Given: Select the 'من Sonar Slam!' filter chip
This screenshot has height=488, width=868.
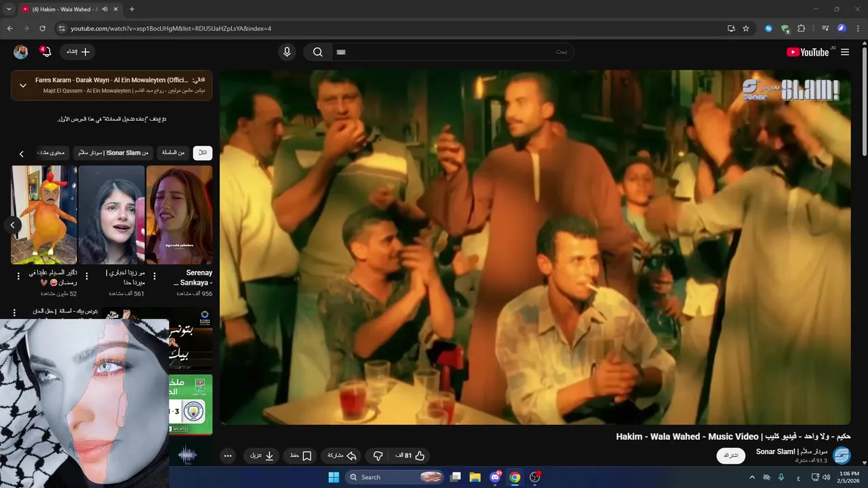Looking at the screenshot, I should point(114,153).
